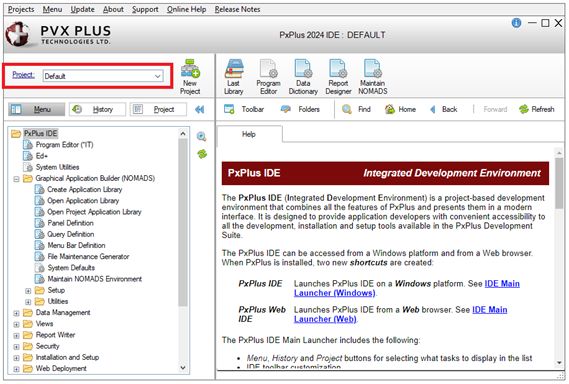Click the green refresh icon beside the tree
The width and height of the screenshot is (569, 384).
point(202,154)
